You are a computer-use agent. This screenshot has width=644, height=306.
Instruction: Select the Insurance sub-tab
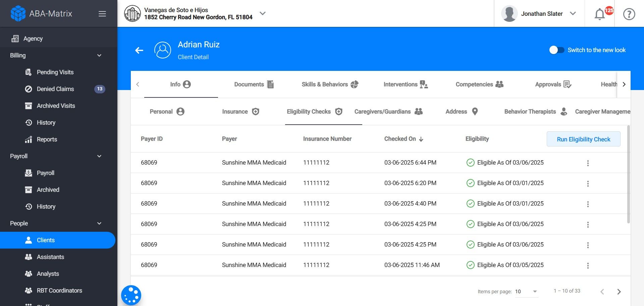click(240, 112)
